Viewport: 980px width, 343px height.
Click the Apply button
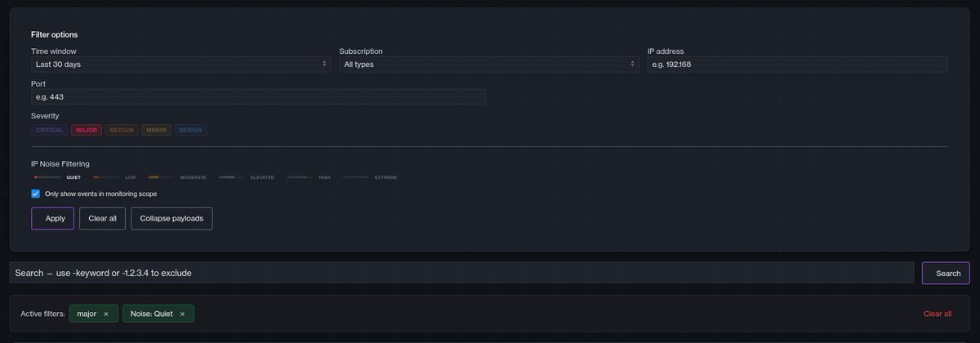click(53, 219)
